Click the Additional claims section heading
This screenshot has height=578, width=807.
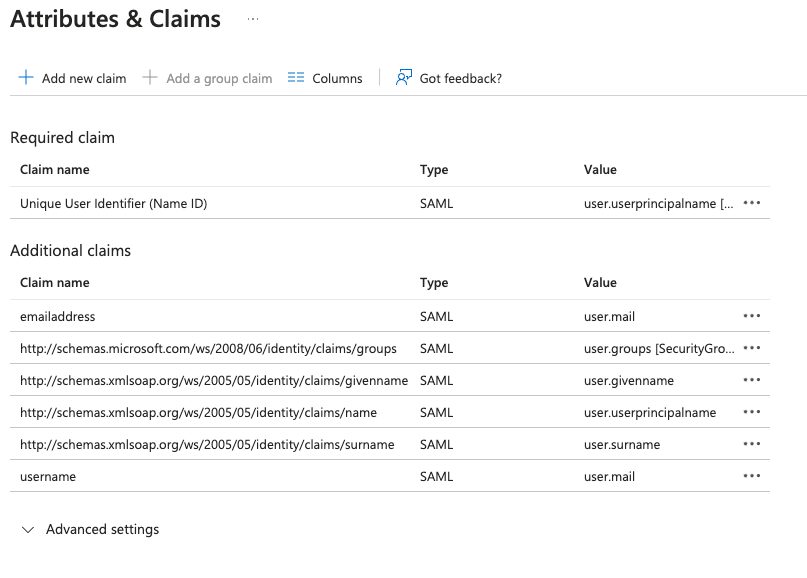click(x=71, y=250)
